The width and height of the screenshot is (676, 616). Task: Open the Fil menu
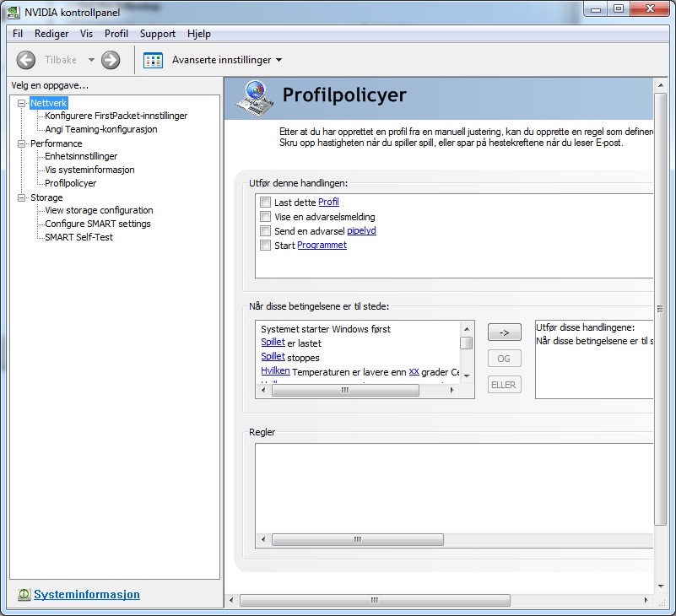tap(18, 34)
